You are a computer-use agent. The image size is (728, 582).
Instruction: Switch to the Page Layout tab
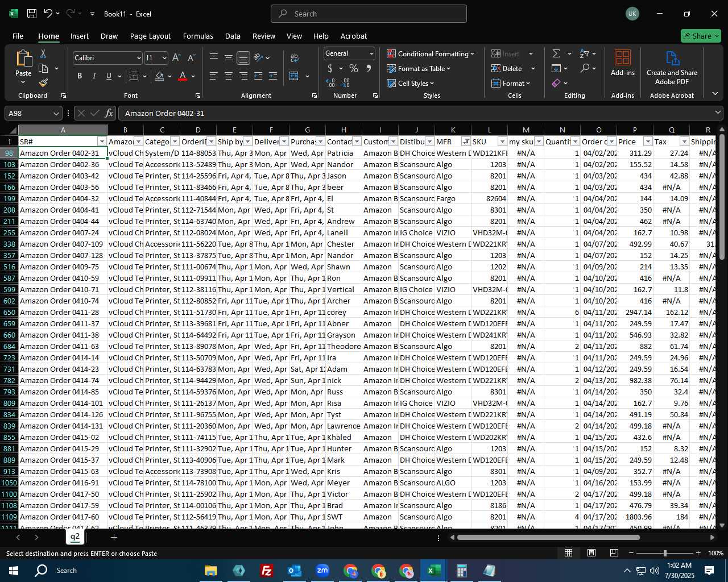click(x=150, y=36)
